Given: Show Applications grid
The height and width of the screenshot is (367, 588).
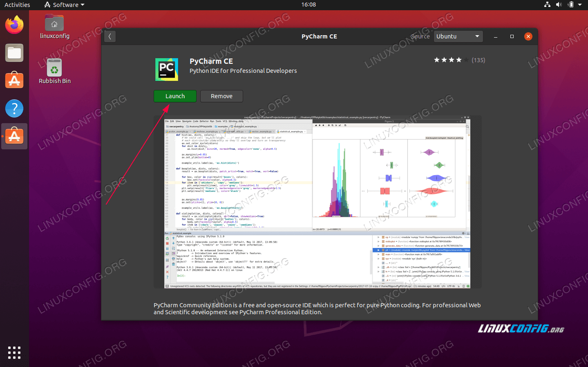Looking at the screenshot, I should [14, 353].
